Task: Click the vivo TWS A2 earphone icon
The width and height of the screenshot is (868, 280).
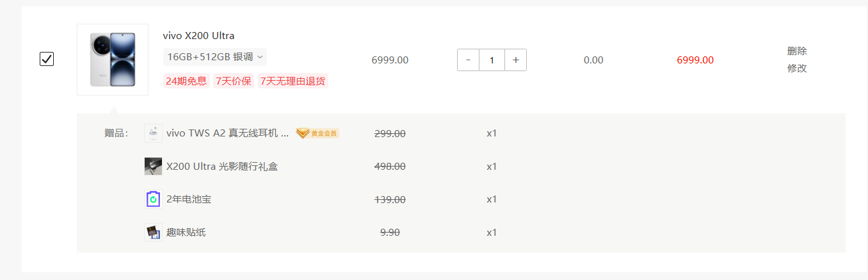Action: tap(153, 133)
